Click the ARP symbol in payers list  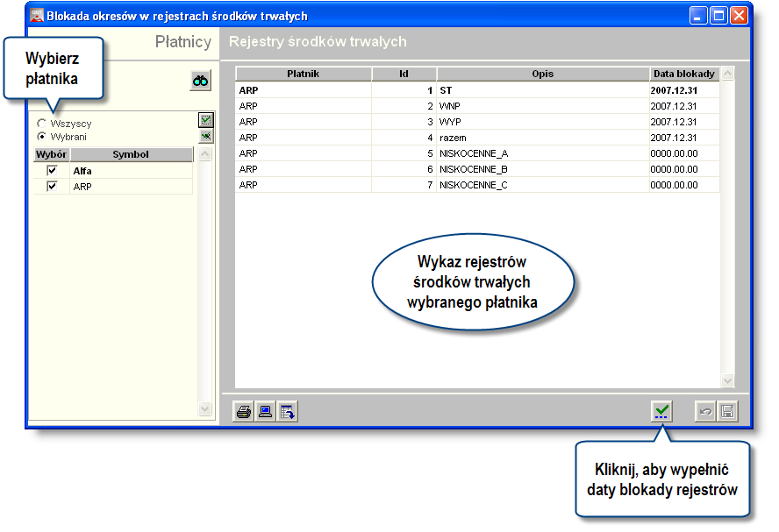82,187
